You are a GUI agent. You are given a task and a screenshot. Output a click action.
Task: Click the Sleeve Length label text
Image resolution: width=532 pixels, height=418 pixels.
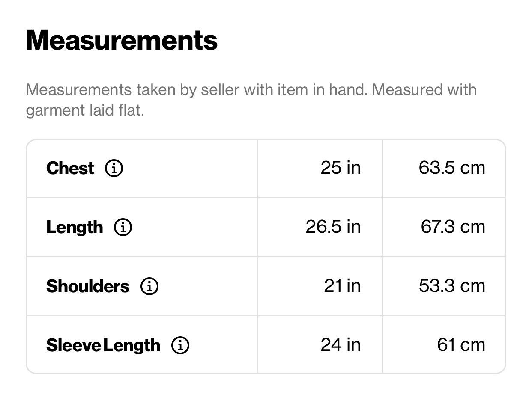click(x=103, y=346)
